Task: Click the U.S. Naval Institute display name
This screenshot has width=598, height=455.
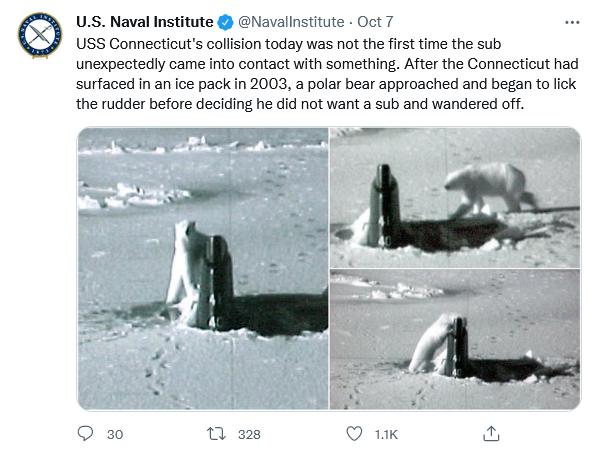Action: (x=145, y=22)
